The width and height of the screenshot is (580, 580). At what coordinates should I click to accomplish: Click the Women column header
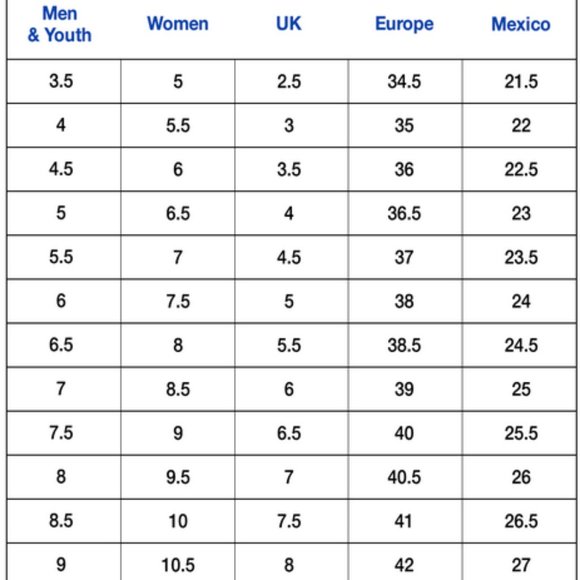point(178,24)
